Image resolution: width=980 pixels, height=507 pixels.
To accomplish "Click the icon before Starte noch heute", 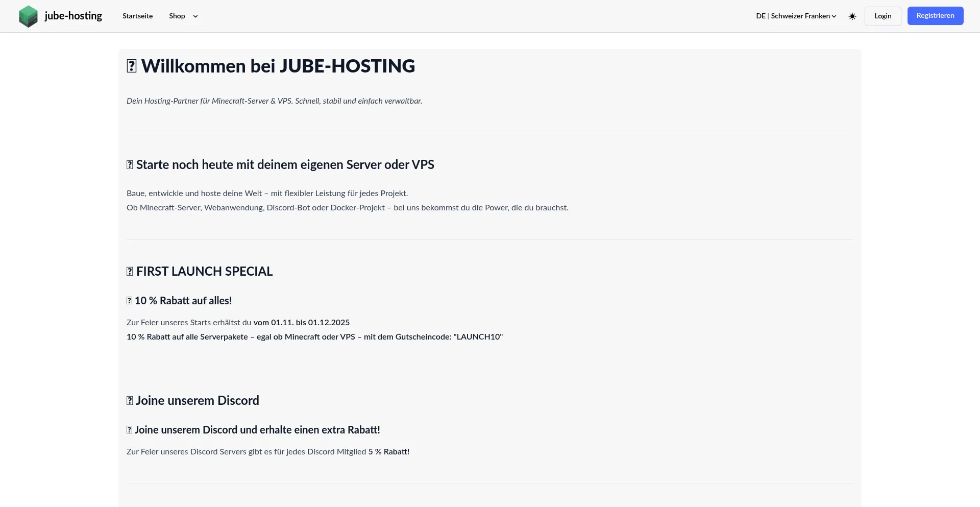I will 130,165.
